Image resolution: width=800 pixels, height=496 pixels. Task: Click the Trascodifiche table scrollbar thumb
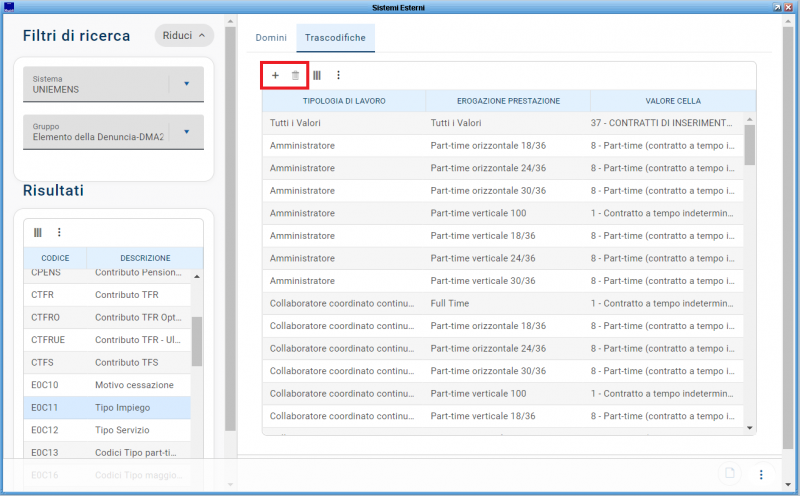click(749, 145)
